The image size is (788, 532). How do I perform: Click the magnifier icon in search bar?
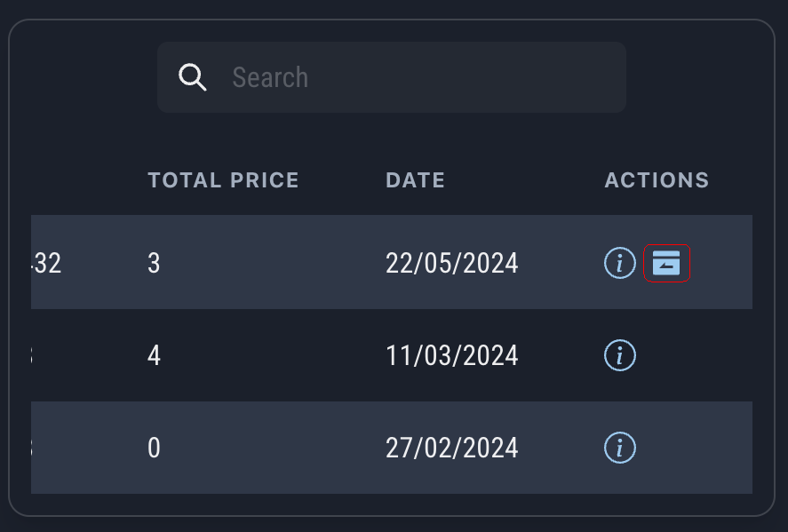pyautogui.click(x=192, y=77)
